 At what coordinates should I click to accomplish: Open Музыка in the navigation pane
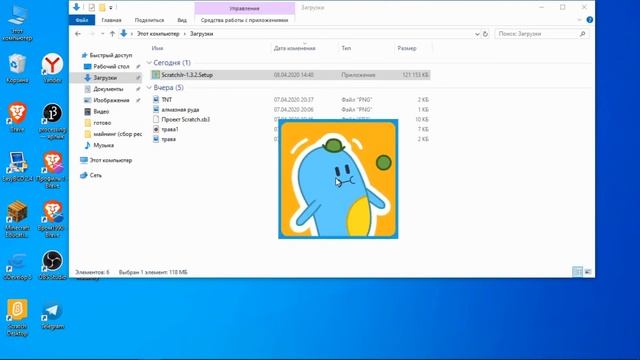pos(103,145)
